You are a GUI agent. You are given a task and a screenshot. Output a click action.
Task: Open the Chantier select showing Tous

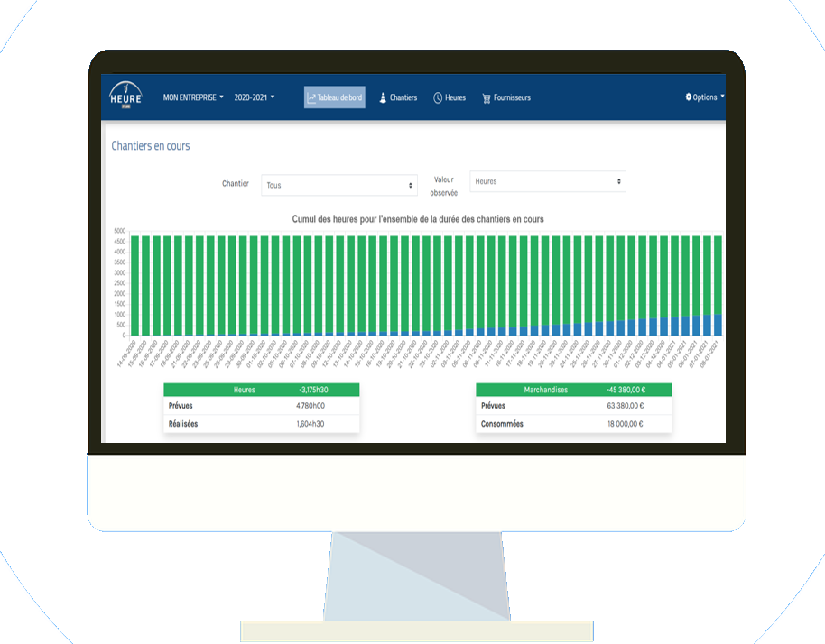339,185
